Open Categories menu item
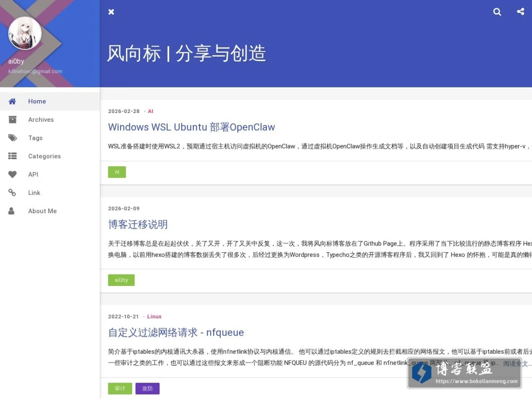This screenshot has height=399, width=532. [x=50, y=156]
